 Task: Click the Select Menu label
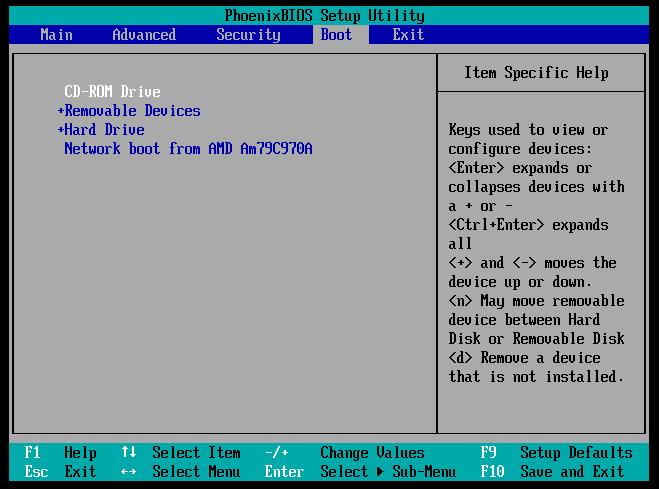196,472
